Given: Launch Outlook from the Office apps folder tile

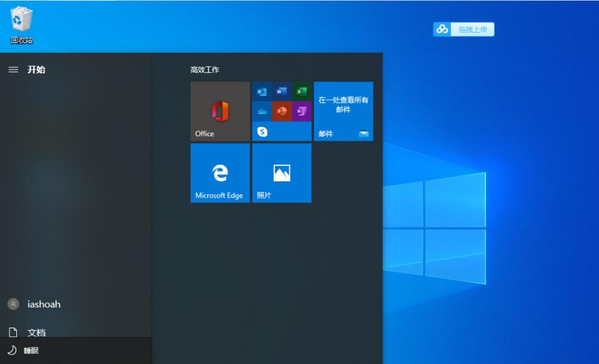Looking at the screenshot, I should pos(262,91).
